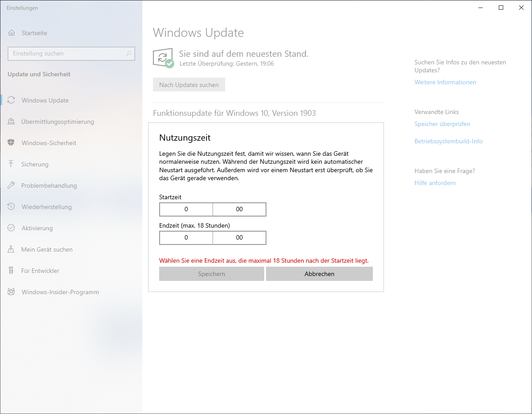Select Wiederherstellung in the sidebar
This screenshot has height=414, width=532.
tap(71, 207)
